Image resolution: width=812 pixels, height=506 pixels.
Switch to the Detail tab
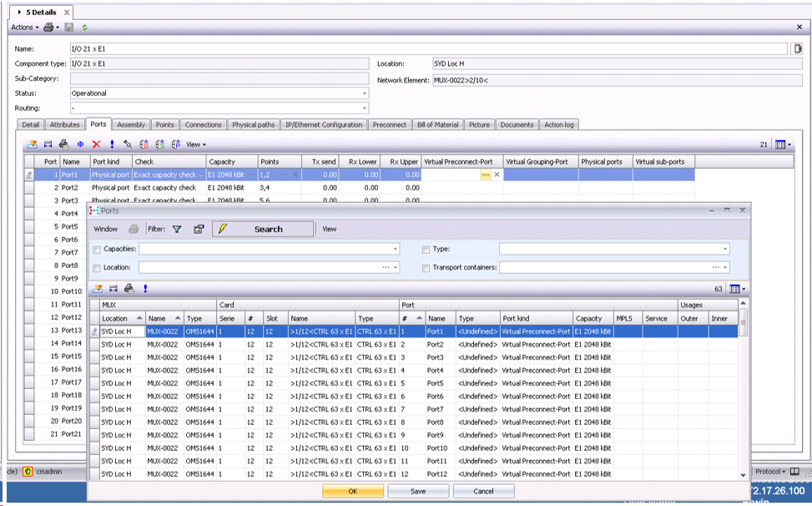click(x=31, y=124)
